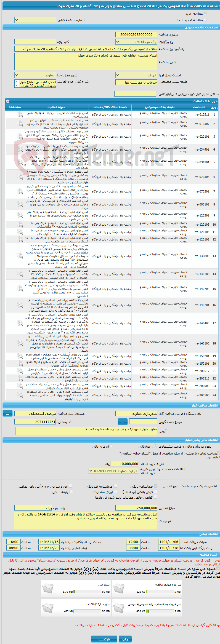Toggle ضمانتنامه غیربانکی checkbox
Screen dimensions: 220x644
tap(115, 486)
